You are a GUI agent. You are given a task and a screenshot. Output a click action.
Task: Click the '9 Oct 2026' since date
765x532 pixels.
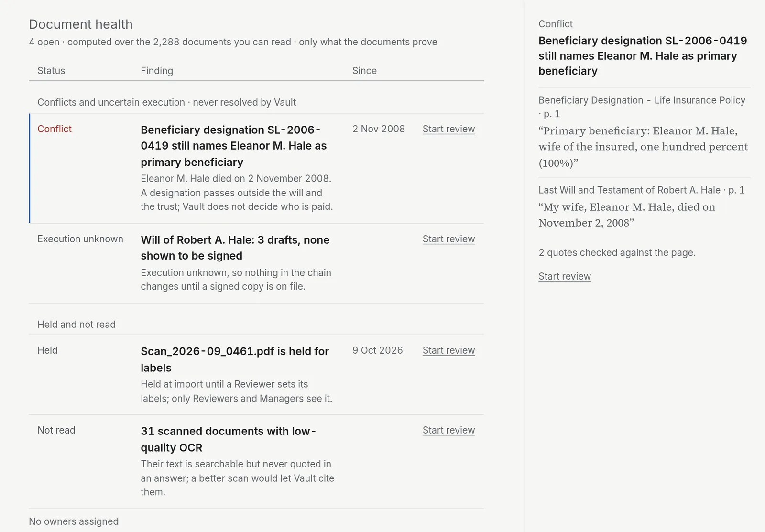click(378, 350)
